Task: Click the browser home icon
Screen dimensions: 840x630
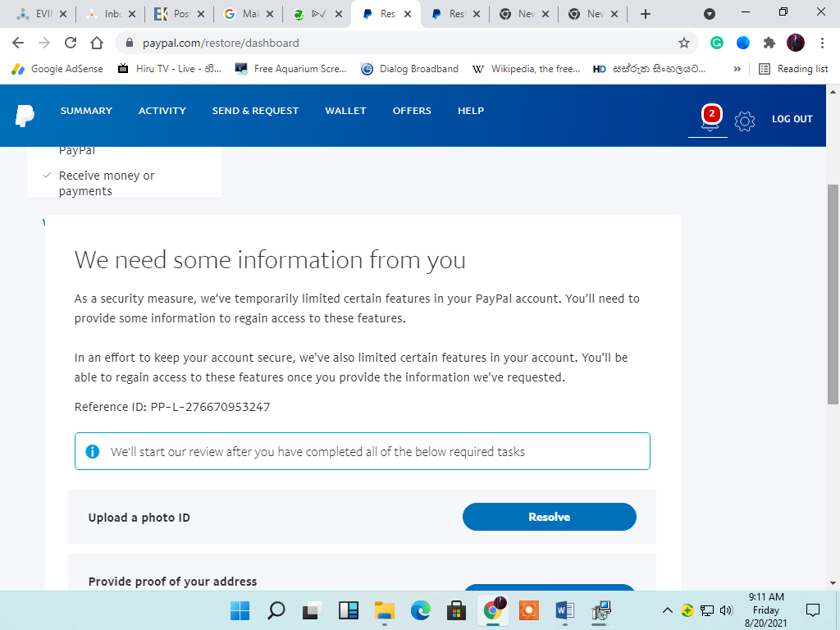Action: pyautogui.click(x=97, y=43)
